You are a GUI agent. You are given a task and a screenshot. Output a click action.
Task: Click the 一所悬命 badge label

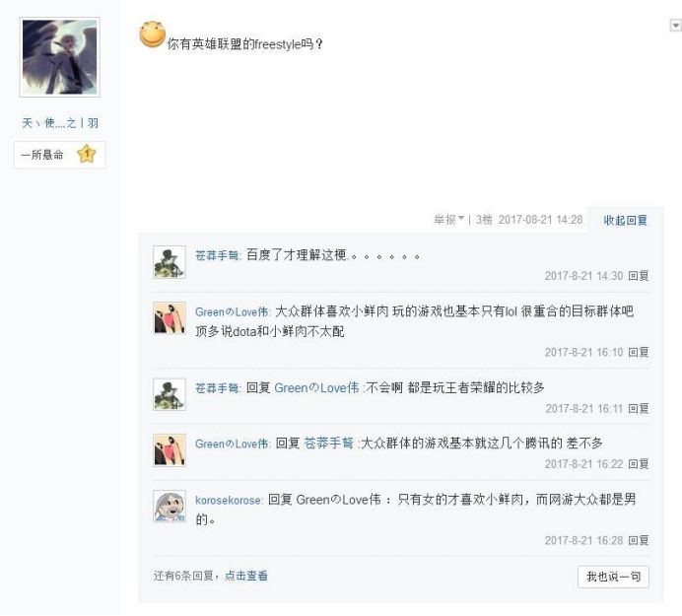pos(42,155)
